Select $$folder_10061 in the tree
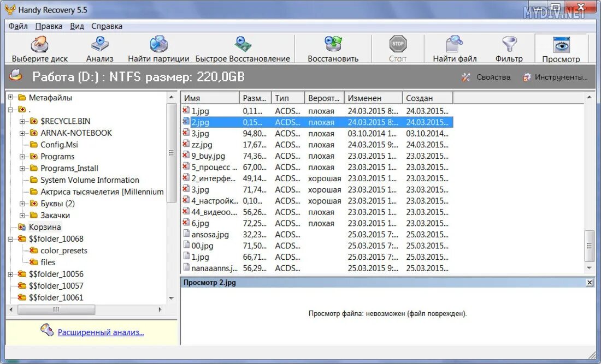The height and width of the screenshot is (364, 601). [x=56, y=298]
